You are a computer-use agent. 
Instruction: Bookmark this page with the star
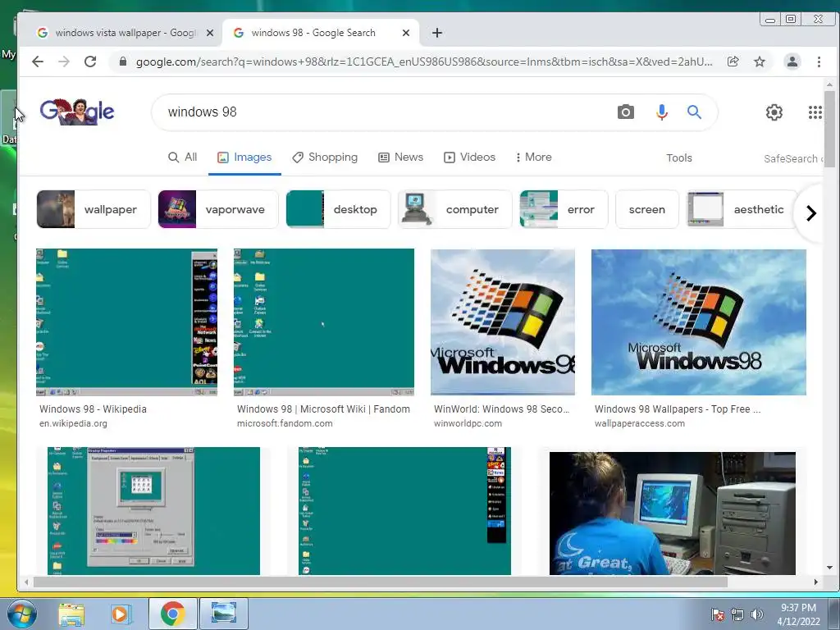pyautogui.click(x=759, y=62)
